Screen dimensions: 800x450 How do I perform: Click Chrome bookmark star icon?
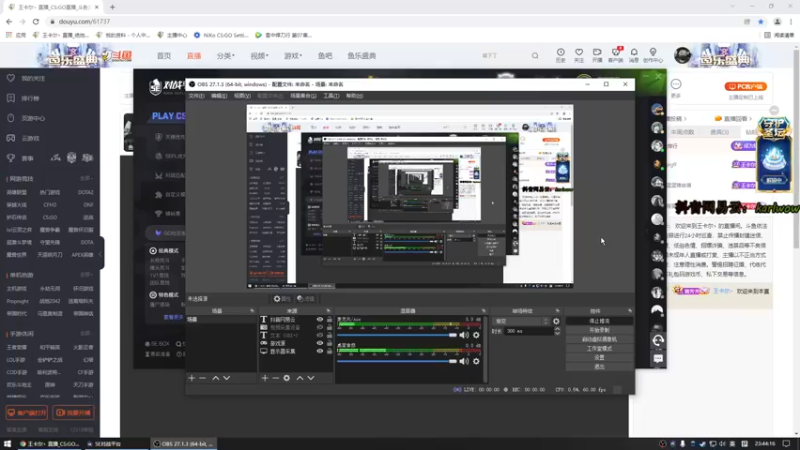761,21
